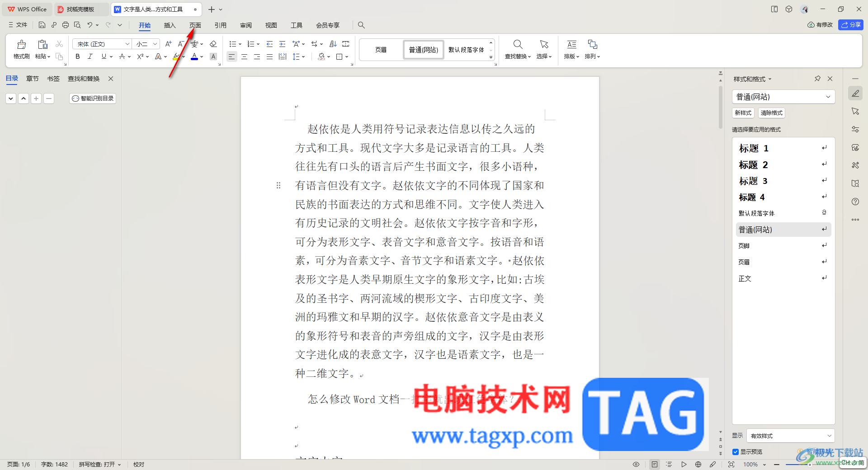Toggle Underline formatting
Screen dimensions: 868x470
[x=104, y=56]
